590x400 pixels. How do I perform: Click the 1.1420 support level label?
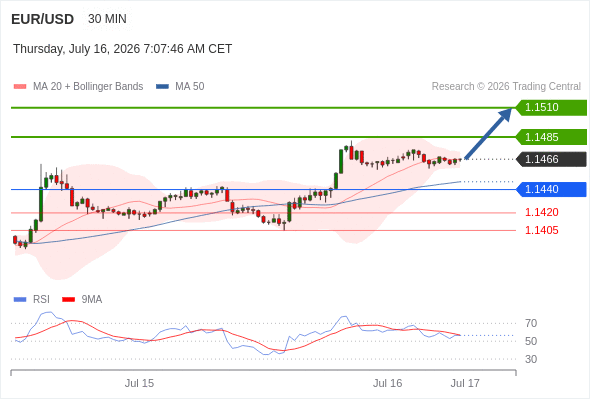coord(541,212)
